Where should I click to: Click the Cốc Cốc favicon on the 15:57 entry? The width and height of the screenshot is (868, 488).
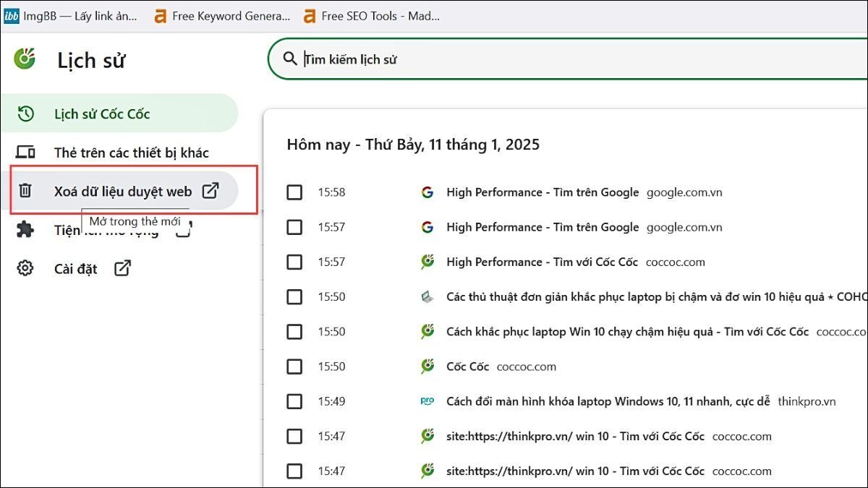pyautogui.click(x=427, y=262)
